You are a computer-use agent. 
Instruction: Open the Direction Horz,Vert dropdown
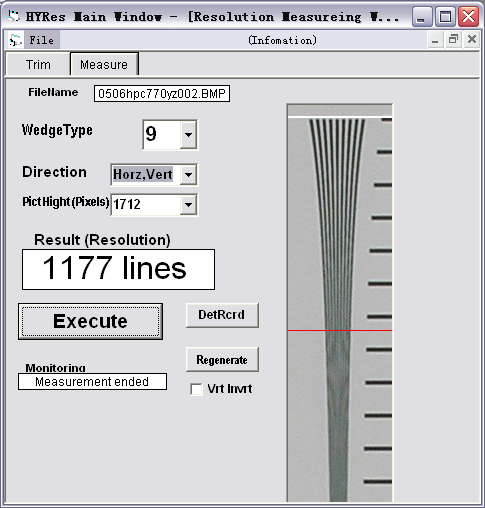[x=188, y=174]
